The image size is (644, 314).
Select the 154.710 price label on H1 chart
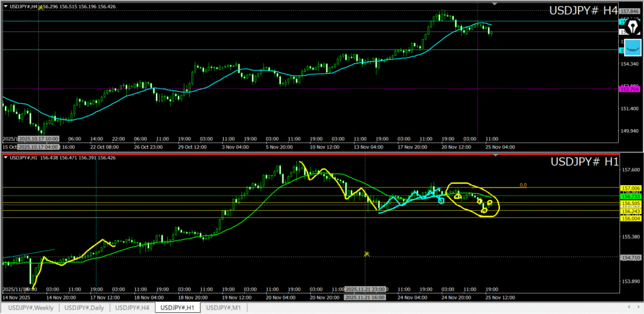click(630, 258)
